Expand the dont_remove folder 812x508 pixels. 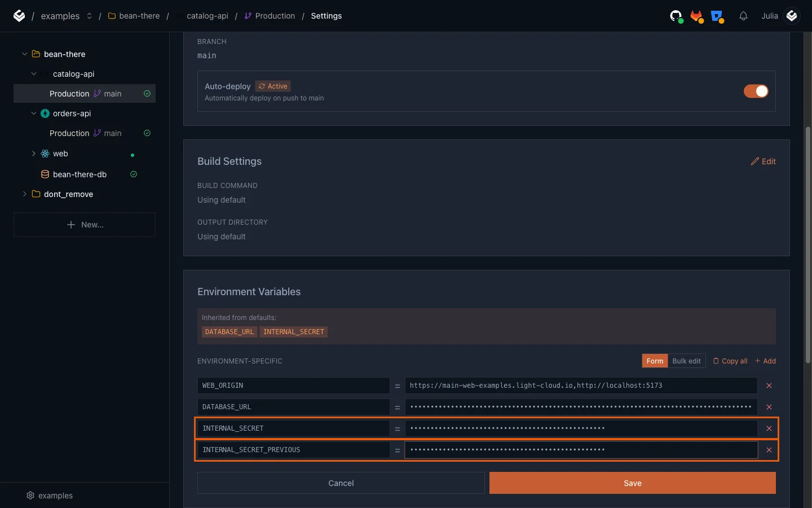24,194
